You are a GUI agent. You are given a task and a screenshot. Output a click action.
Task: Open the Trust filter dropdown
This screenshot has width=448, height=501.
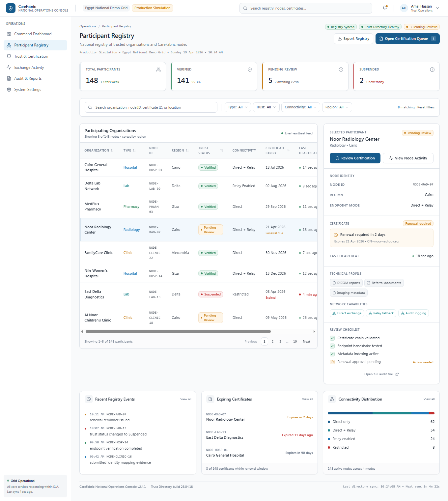point(266,107)
